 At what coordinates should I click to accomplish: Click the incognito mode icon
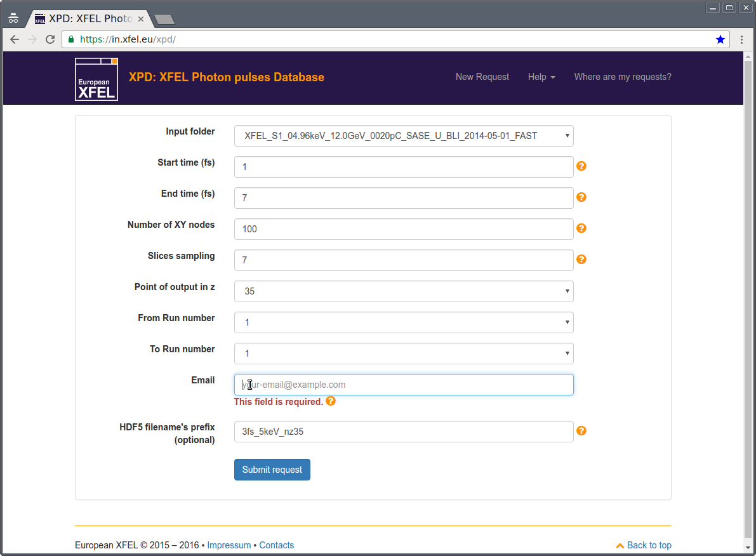[x=13, y=18]
